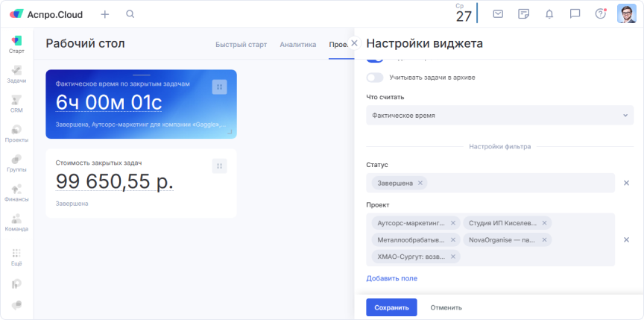Viewport: 644px width, 320px height.
Task: Remove Металлообрабатыв project tag
Action: pos(453,240)
